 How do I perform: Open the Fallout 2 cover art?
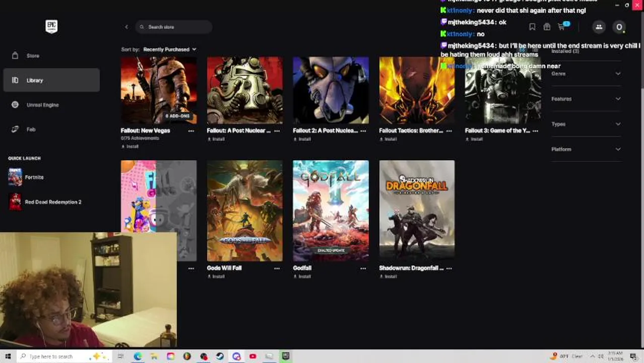(331, 90)
